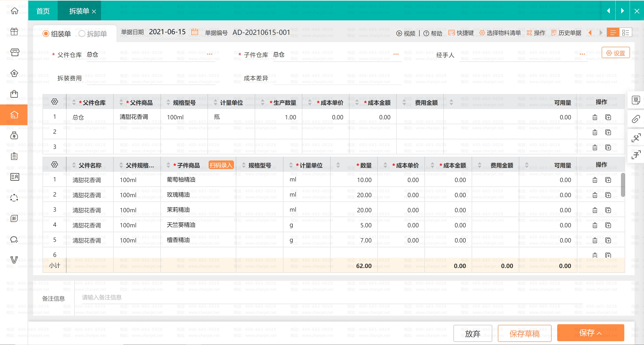The height and width of the screenshot is (345, 644).
Task: Click the attachment paperclip icon on right panel
Action: point(636,119)
